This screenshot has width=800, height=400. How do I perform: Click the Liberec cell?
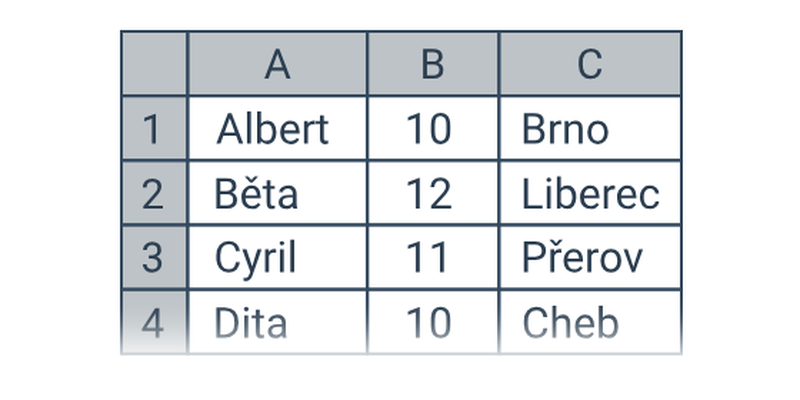click(590, 193)
